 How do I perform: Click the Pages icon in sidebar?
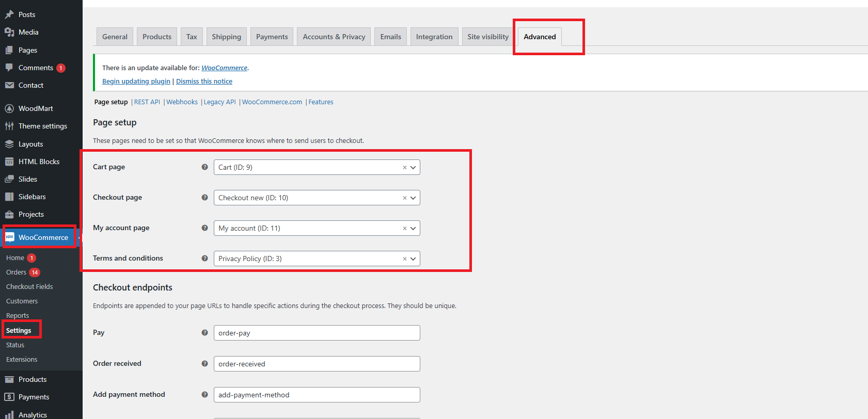(x=9, y=50)
